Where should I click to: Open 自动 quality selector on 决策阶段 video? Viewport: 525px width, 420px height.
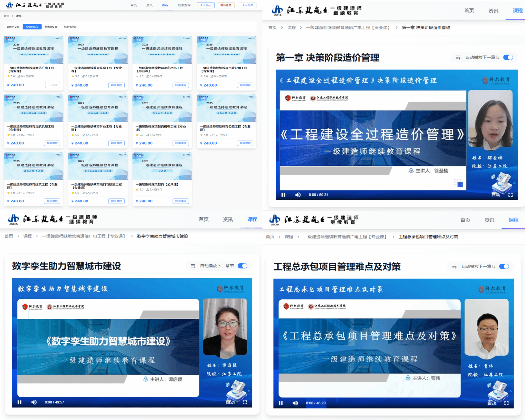click(496, 195)
